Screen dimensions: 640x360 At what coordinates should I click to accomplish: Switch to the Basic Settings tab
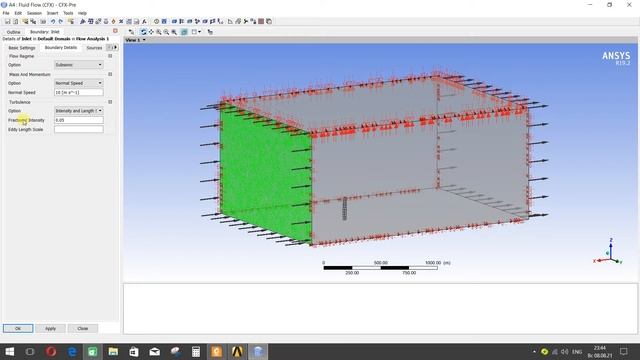(22, 48)
